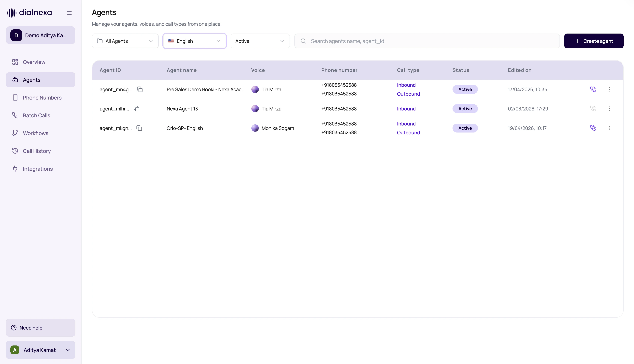Click the Edited on column header
This screenshot has width=634, height=364.
click(520, 70)
